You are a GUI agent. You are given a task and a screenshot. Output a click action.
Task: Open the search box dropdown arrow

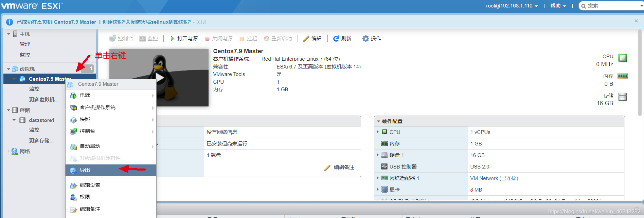[641, 6]
